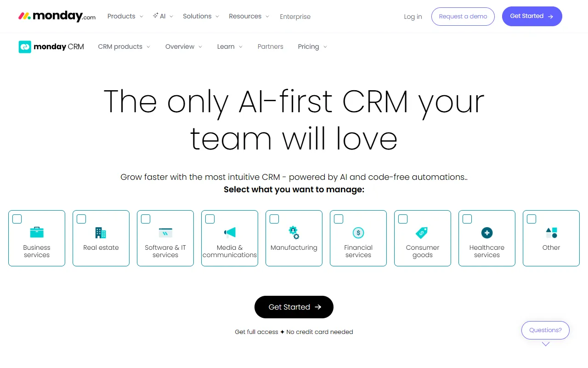Click the Financial services dollar icon

(x=358, y=233)
